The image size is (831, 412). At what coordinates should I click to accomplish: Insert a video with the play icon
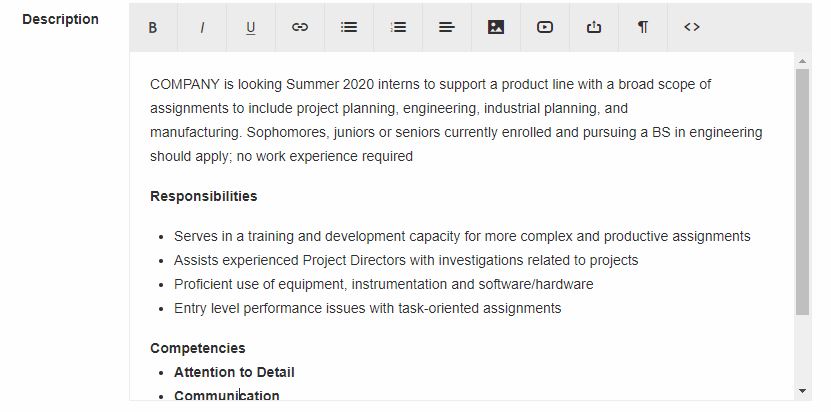click(545, 27)
